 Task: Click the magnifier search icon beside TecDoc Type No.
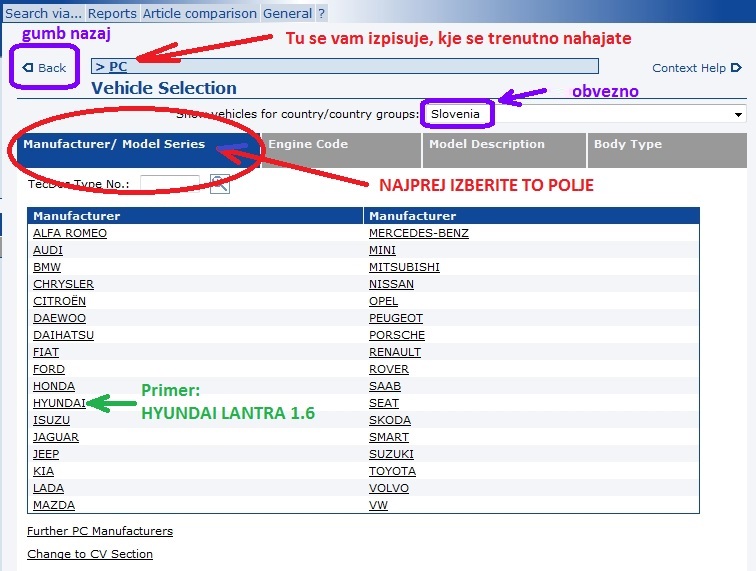(x=220, y=184)
